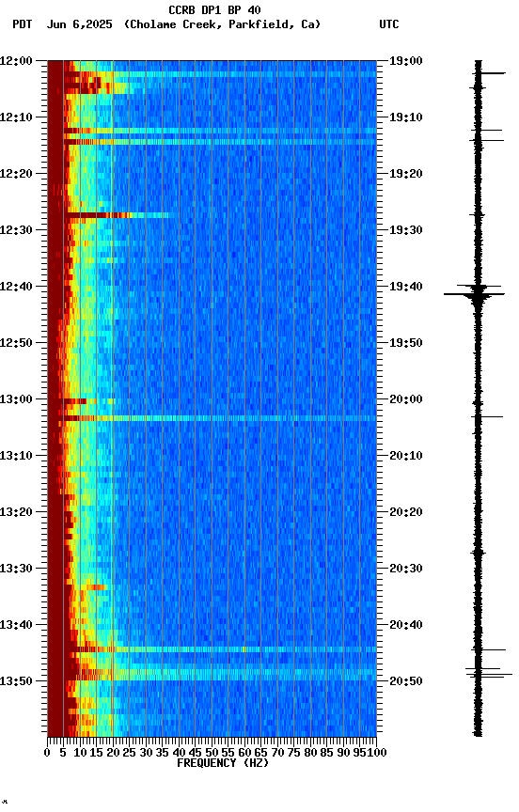Viewport: 519px width, 812px height.
Task: Click the 75 Hz frequency axis label
Action: coord(293,753)
